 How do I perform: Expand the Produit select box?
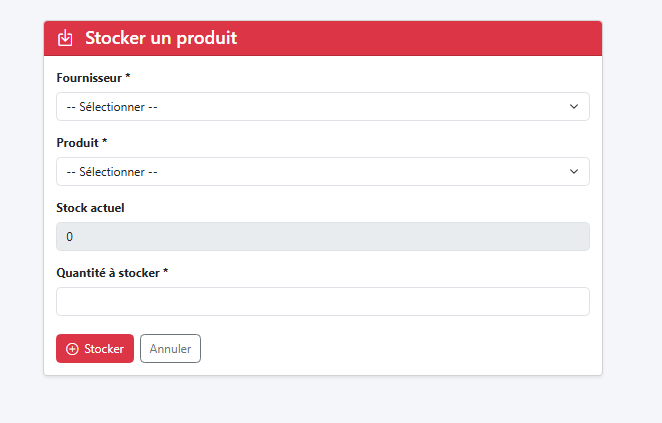pos(322,172)
